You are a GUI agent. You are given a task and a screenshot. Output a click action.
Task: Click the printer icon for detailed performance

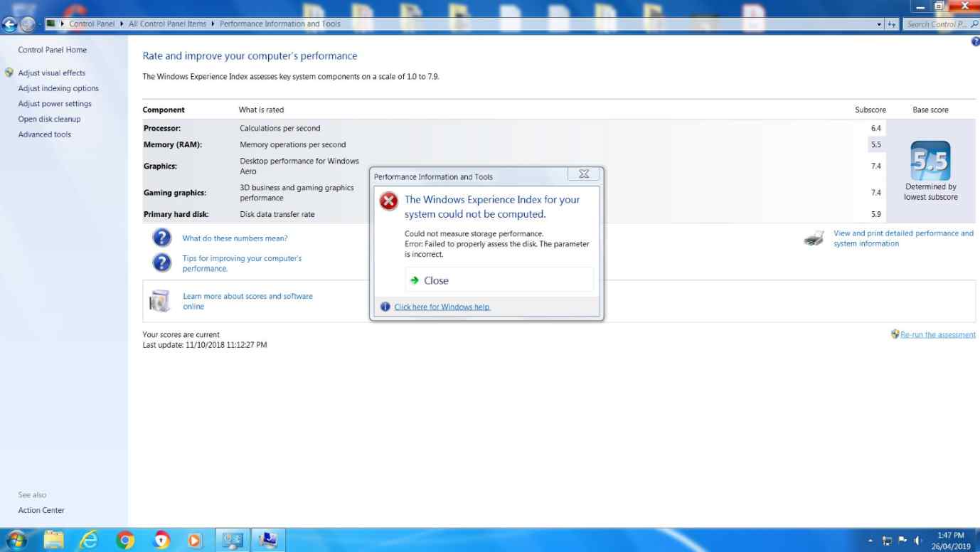[814, 238]
